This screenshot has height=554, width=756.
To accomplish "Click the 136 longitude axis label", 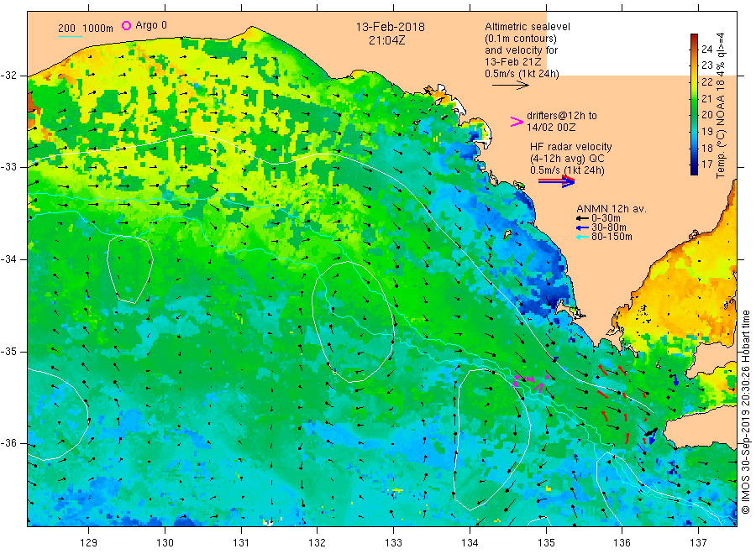I will click(622, 543).
